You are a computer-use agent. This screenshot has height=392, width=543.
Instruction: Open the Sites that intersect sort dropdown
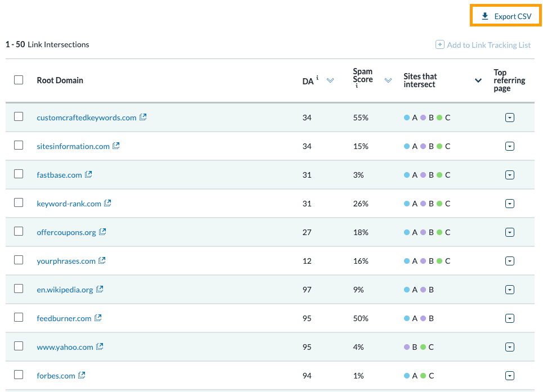click(x=478, y=80)
